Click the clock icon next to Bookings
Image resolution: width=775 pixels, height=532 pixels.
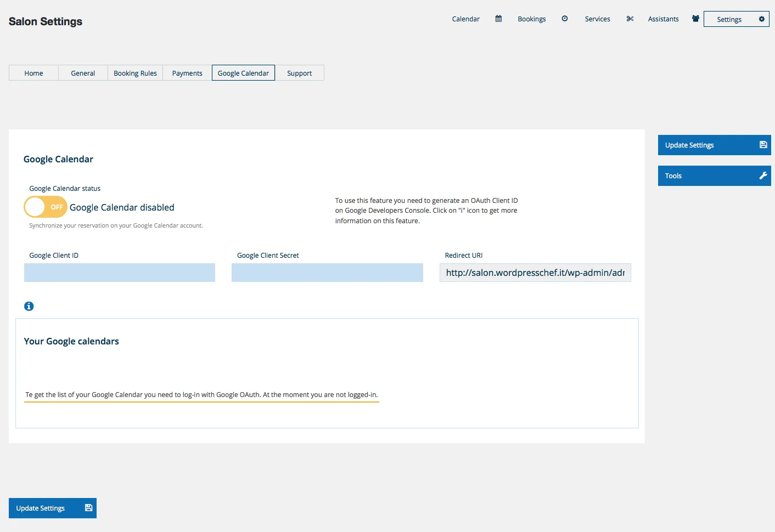[x=565, y=19]
